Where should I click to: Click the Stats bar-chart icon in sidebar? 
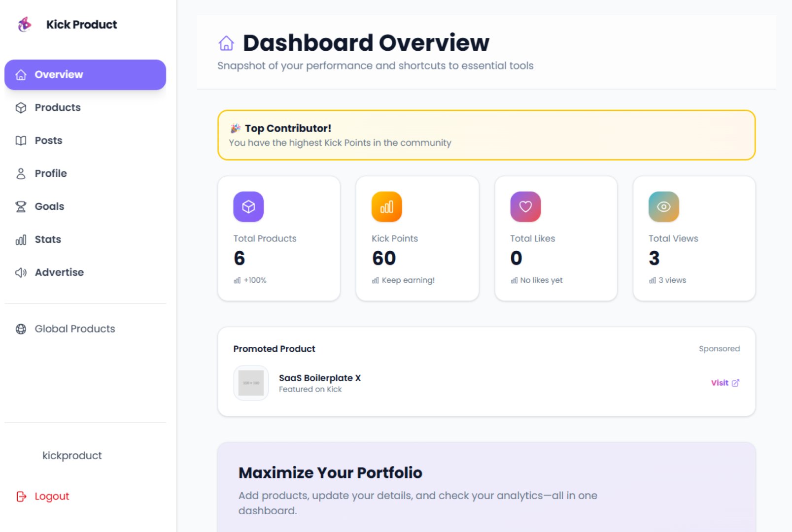(21, 239)
